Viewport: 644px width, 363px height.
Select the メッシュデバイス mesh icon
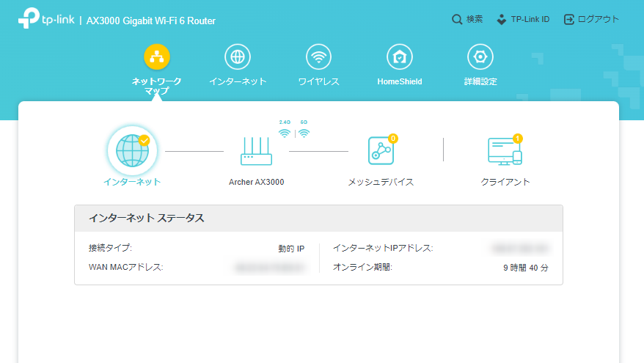(381, 151)
